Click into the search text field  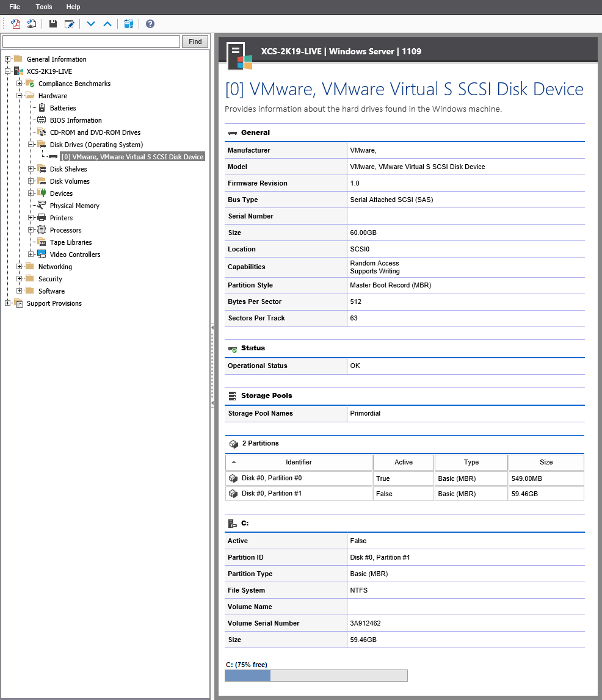(91, 41)
